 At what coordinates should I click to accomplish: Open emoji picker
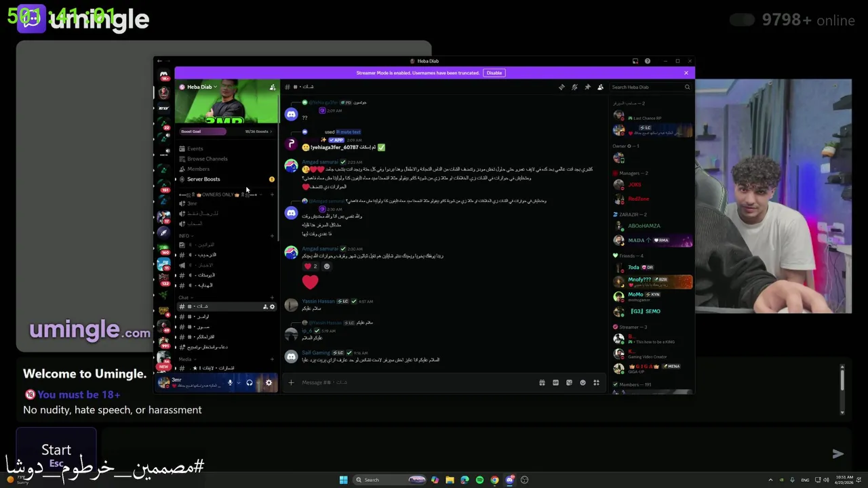(x=583, y=382)
